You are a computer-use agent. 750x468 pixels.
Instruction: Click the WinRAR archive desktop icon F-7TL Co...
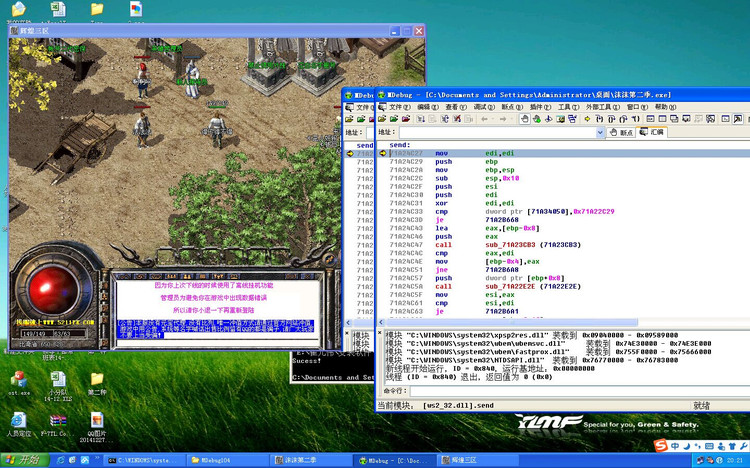click(58, 424)
